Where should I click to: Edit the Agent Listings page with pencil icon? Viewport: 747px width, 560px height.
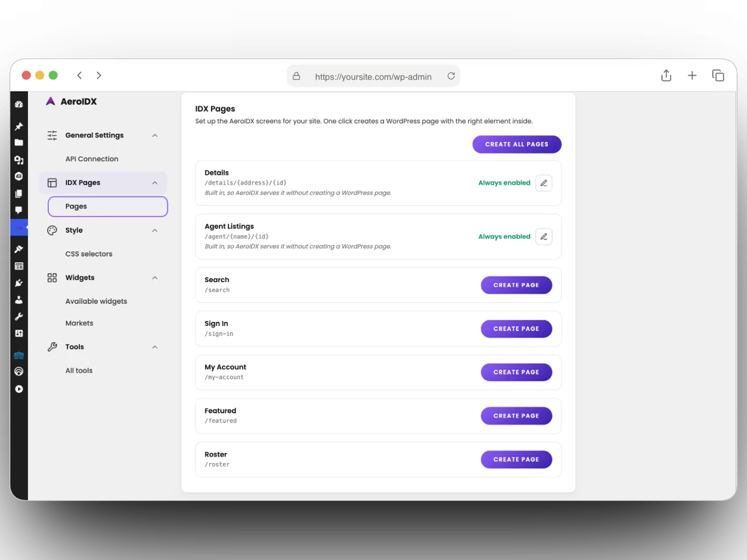point(543,236)
